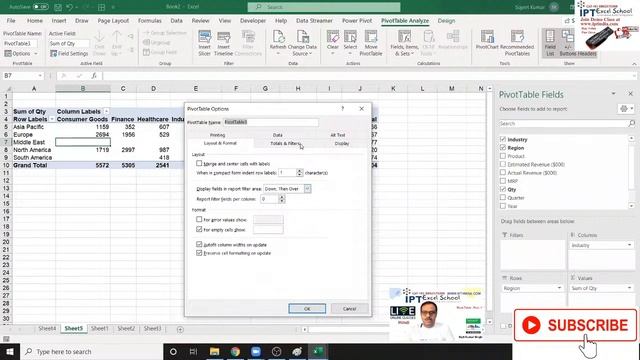Open Task View on the taskbar
Screen dimensions: 640x360
193,351
